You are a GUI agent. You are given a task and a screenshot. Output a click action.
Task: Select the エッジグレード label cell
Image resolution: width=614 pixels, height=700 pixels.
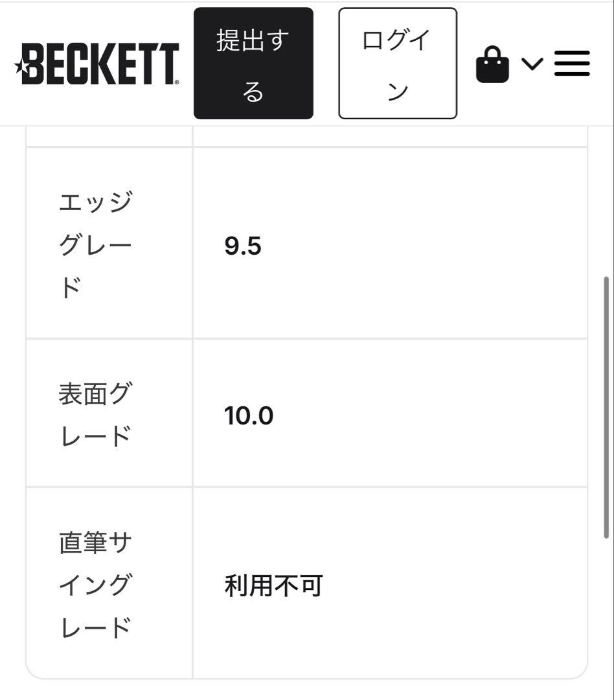click(109, 243)
